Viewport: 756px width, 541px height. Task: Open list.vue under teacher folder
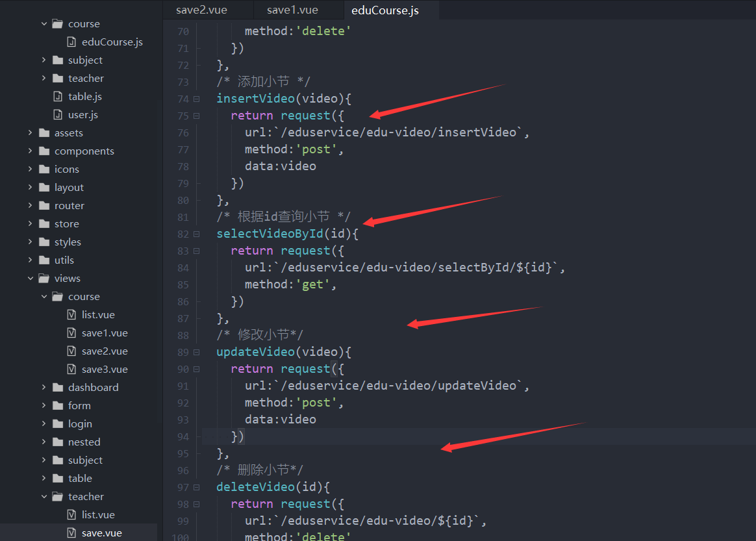coord(98,515)
